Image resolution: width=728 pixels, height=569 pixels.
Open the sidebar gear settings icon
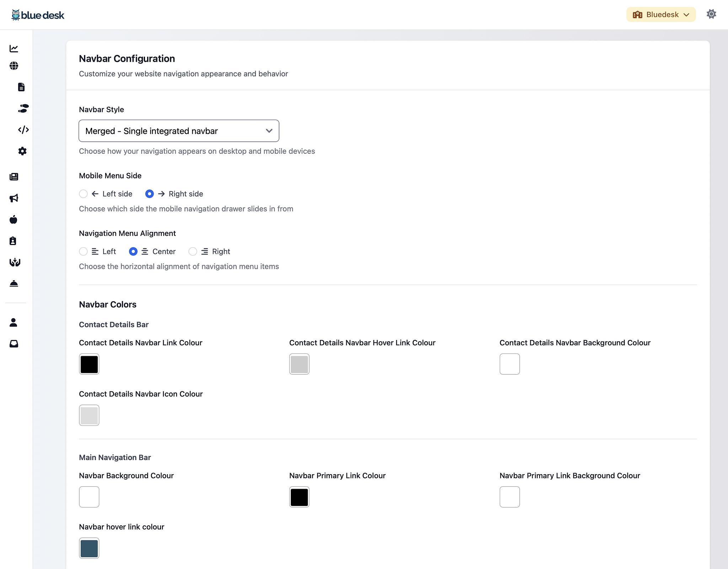(x=22, y=151)
